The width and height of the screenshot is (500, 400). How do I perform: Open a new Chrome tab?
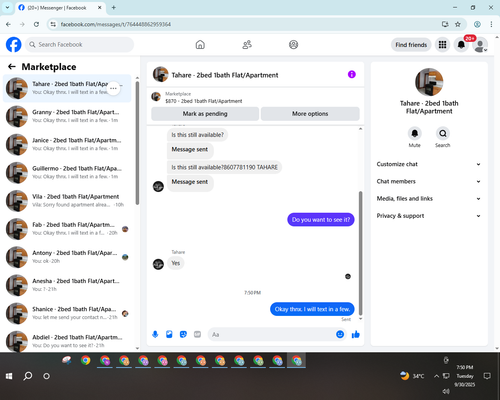point(113,8)
